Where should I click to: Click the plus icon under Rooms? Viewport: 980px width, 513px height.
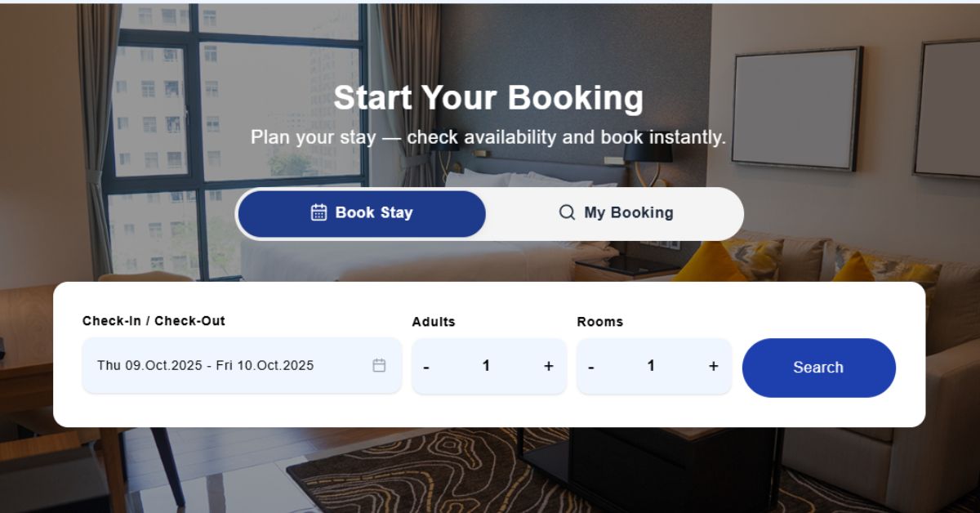pos(713,366)
